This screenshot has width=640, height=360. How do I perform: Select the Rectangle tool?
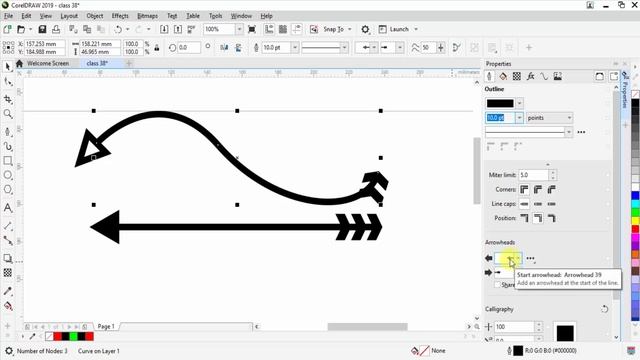click(x=8, y=161)
